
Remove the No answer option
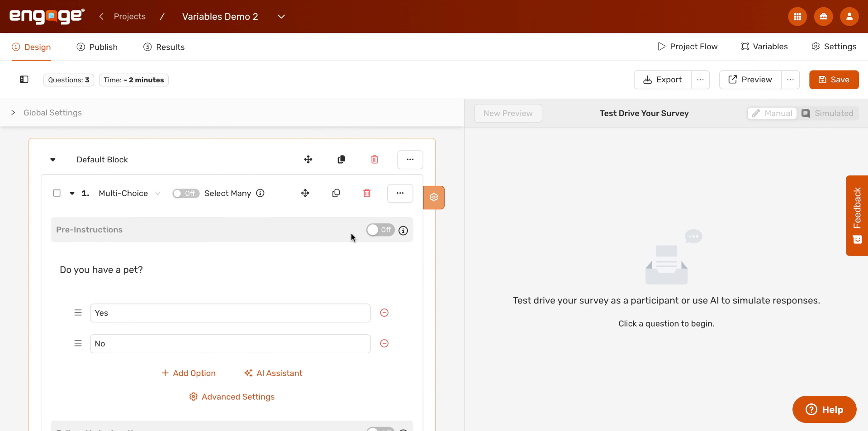point(384,343)
